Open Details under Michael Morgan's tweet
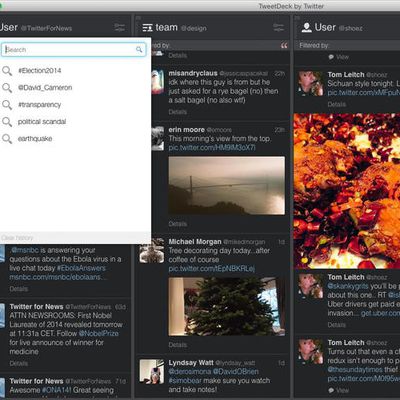This screenshot has width=400, height=400. tap(177, 345)
